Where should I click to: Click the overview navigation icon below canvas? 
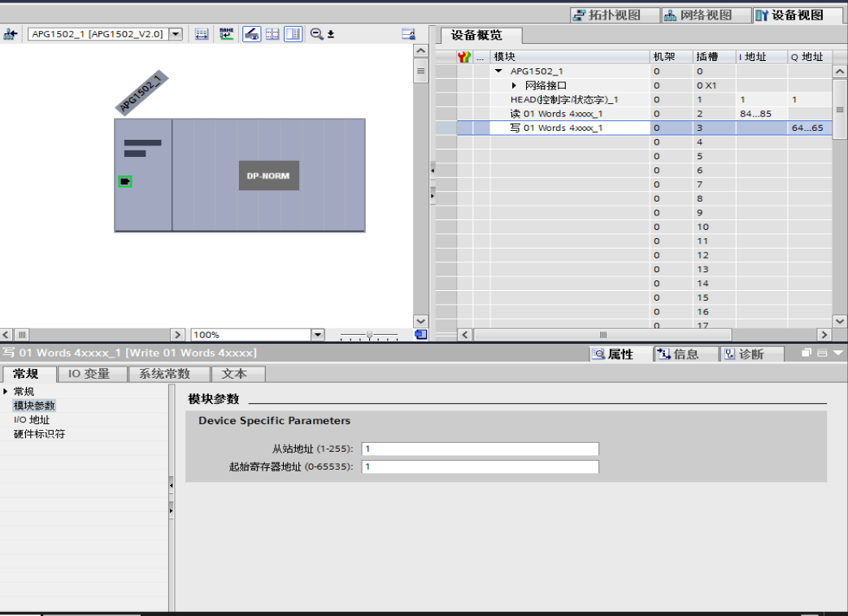click(x=420, y=334)
